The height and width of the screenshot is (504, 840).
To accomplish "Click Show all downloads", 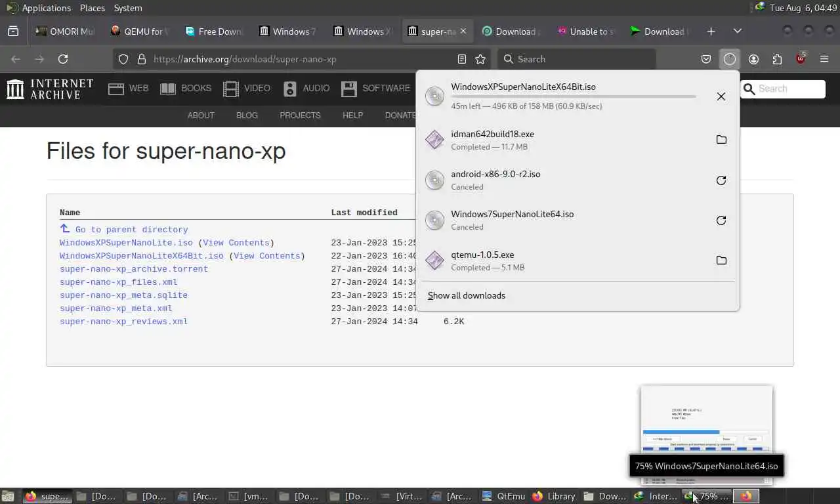I will pyautogui.click(x=467, y=295).
